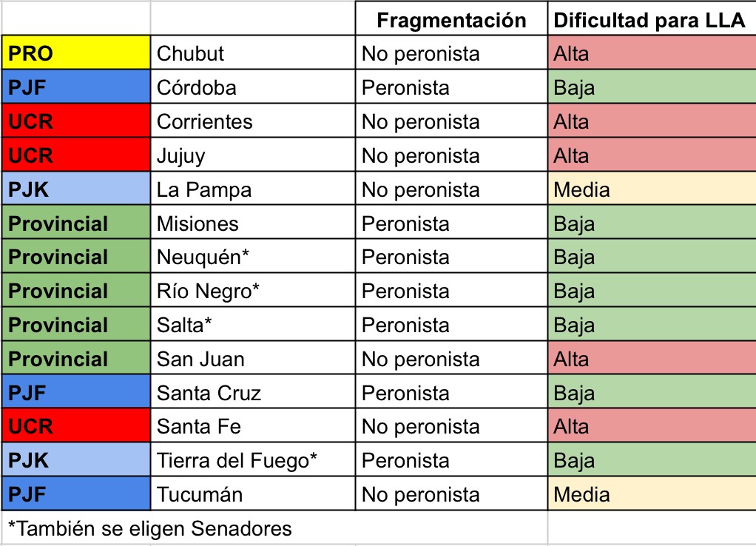The width and height of the screenshot is (756, 546).
Task: Click the Misiones province cell
Action: point(252,223)
